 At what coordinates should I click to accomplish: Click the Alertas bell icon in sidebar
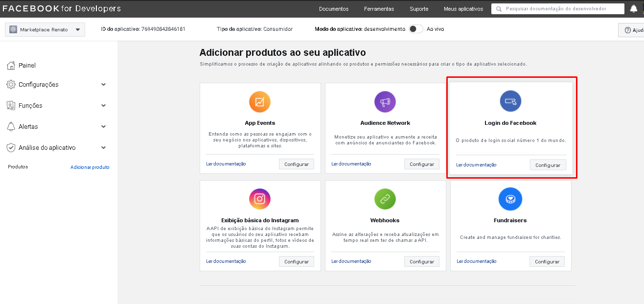(x=11, y=127)
